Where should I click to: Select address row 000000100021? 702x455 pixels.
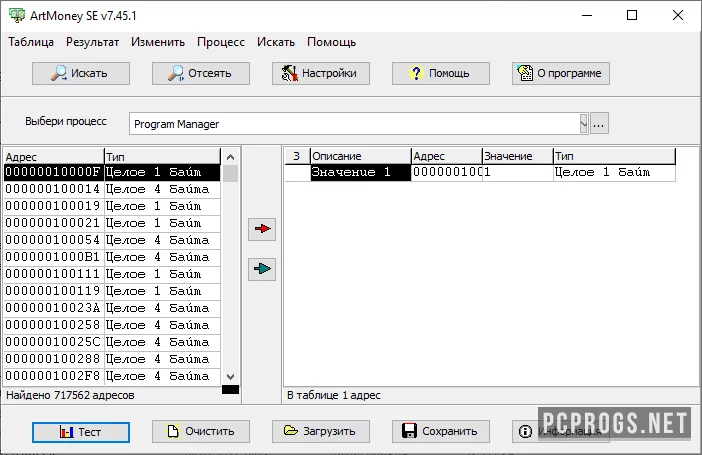coord(112,223)
